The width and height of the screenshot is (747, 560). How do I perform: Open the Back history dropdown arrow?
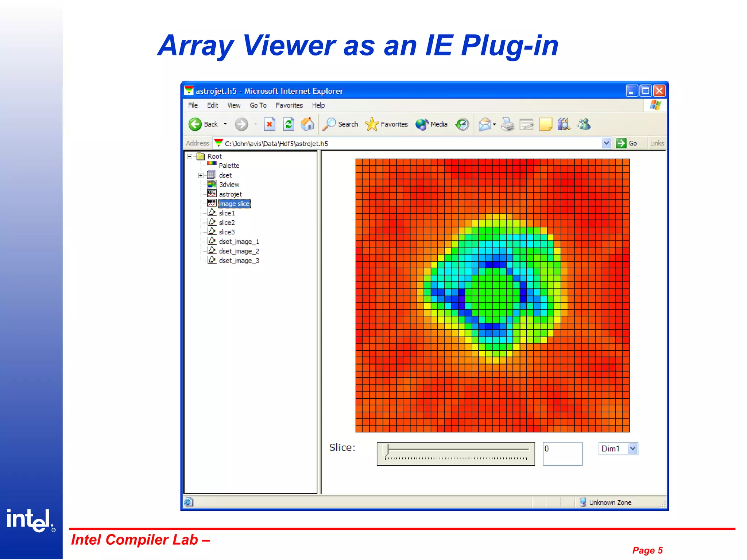[x=225, y=124]
